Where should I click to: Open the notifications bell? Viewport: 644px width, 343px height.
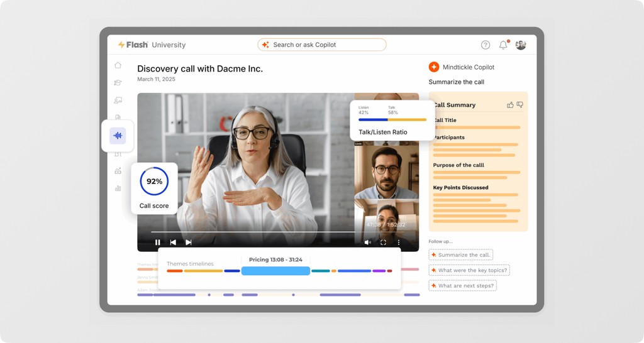tap(503, 45)
